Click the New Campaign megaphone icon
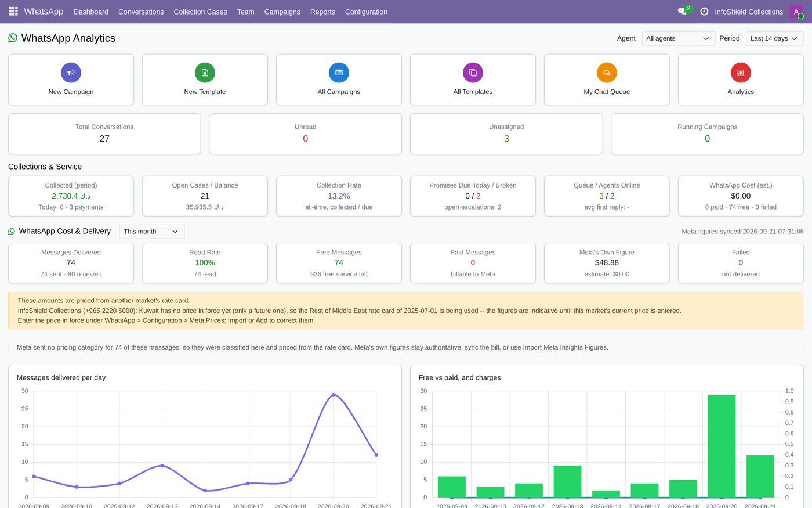 pos(71,73)
